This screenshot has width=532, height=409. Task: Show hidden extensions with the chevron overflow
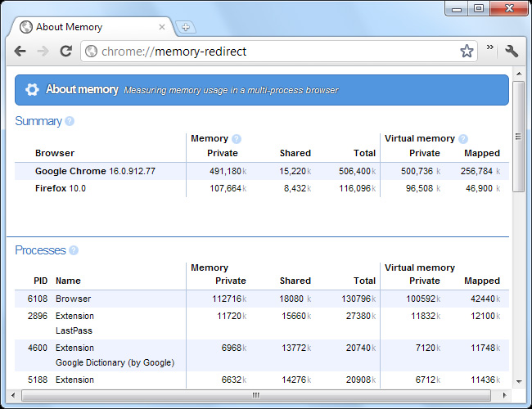tap(490, 47)
